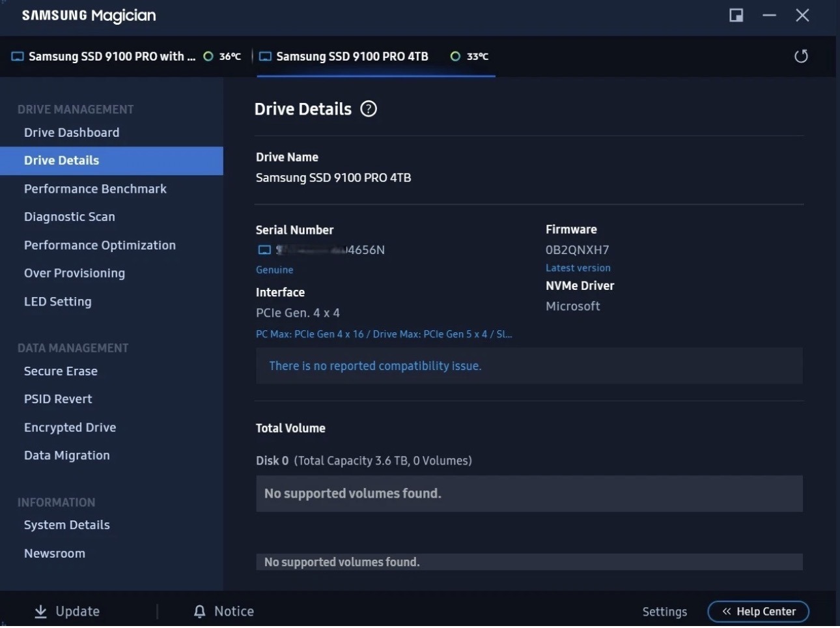Minimize the Samsung Magician window
Screen dimensions: 840x628
point(770,15)
